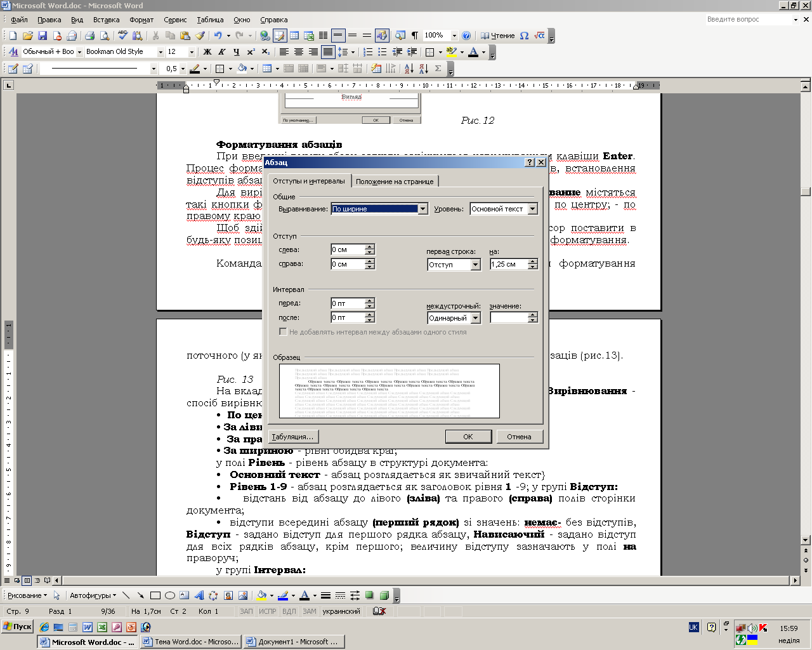This screenshot has height=650, width=812.
Task: Select the arrow line drawing tool
Action: 140,595
